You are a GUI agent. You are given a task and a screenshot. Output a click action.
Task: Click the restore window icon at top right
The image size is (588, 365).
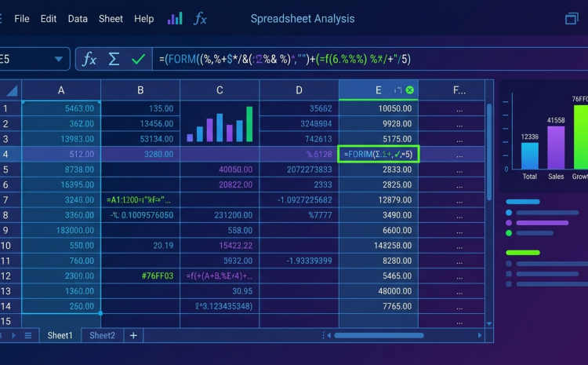[572, 18]
